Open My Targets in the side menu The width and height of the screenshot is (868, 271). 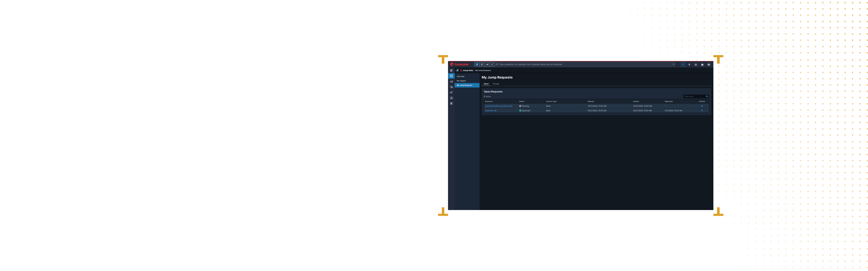click(467, 81)
